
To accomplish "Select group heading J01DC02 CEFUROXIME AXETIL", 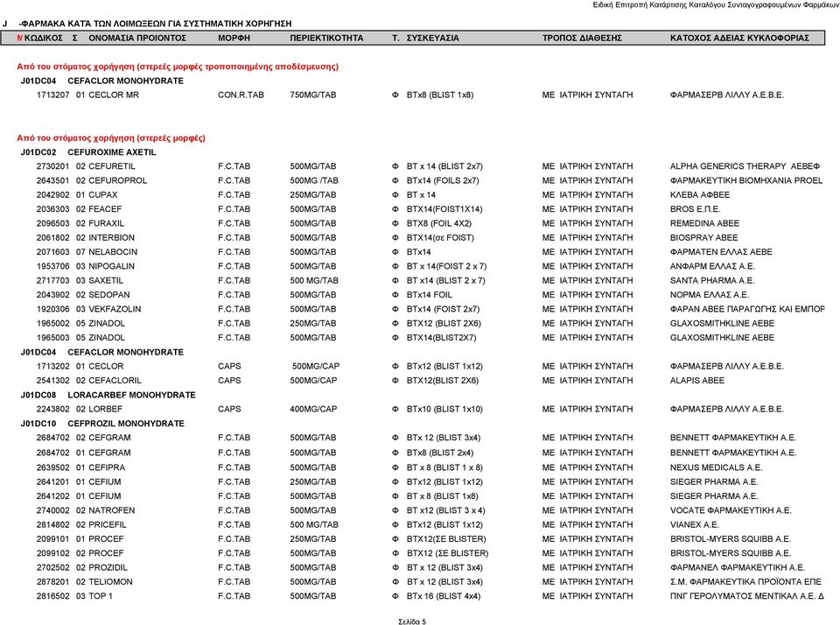I will click(x=88, y=152).
